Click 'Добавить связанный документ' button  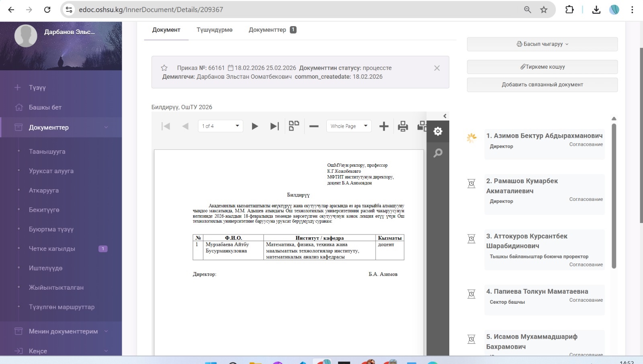click(542, 85)
